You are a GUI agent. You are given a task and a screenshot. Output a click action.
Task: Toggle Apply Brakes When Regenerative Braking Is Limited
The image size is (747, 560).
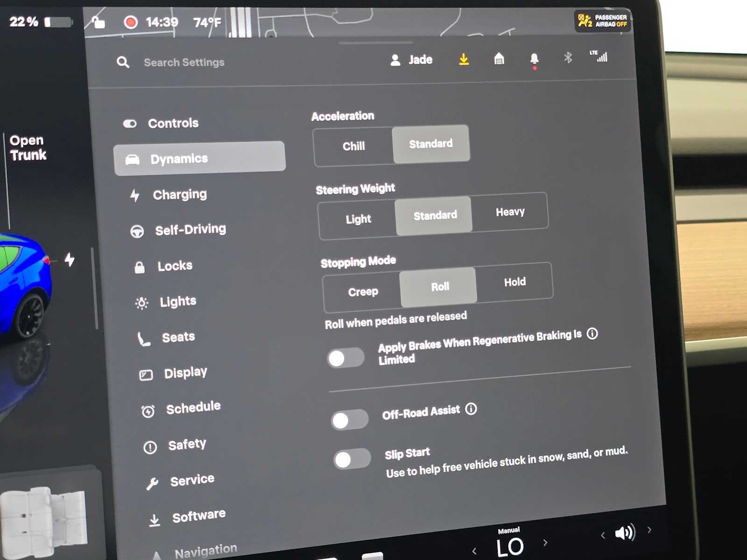pyautogui.click(x=345, y=358)
